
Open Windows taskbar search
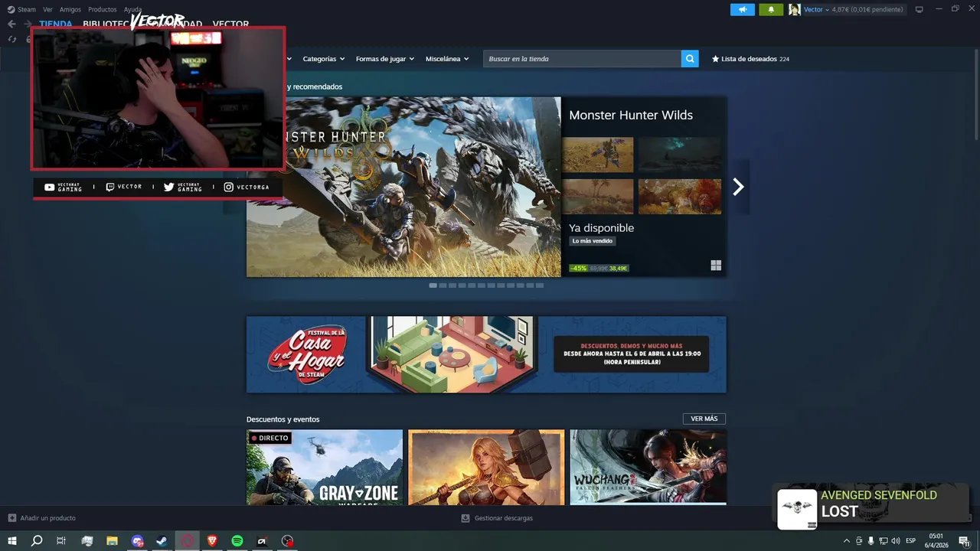37,541
